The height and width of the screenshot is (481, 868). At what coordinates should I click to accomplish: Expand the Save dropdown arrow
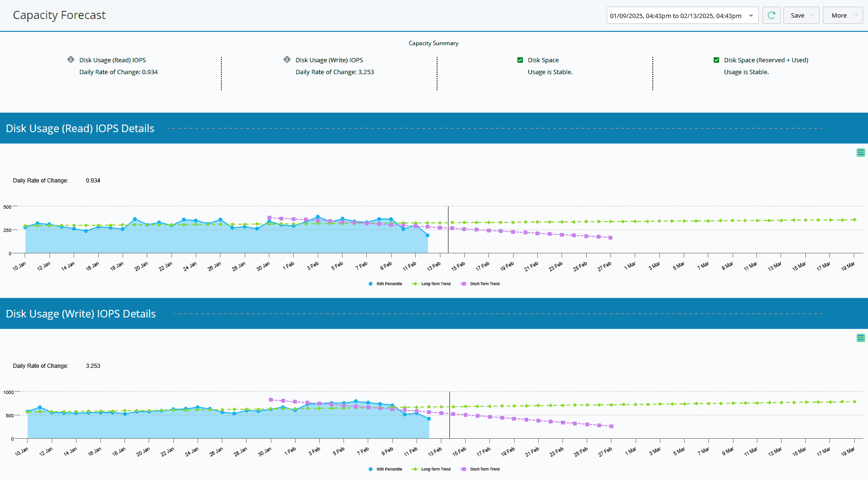(813, 15)
